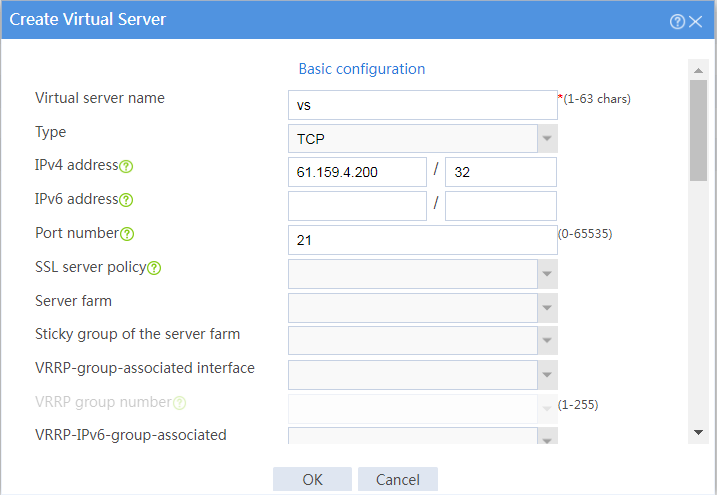Expand the Server farm dropdown

pos(423,308)
